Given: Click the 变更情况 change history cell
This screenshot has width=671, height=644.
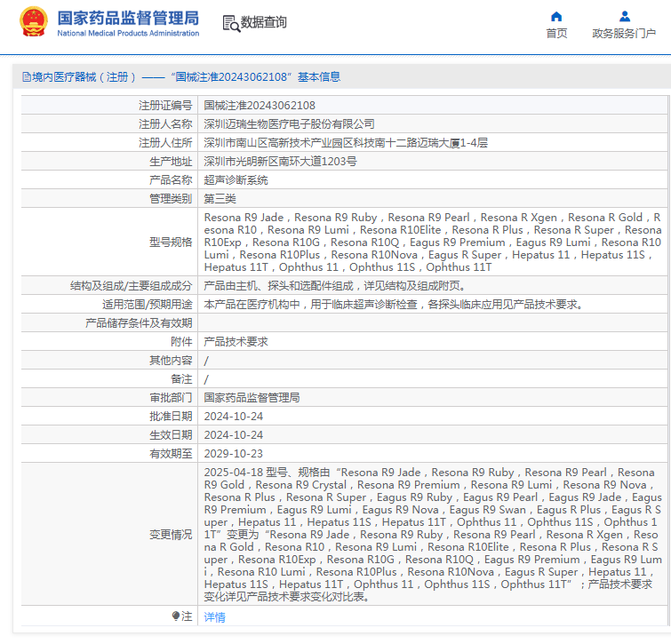Looking at the screenshot, I should point(433,534).
